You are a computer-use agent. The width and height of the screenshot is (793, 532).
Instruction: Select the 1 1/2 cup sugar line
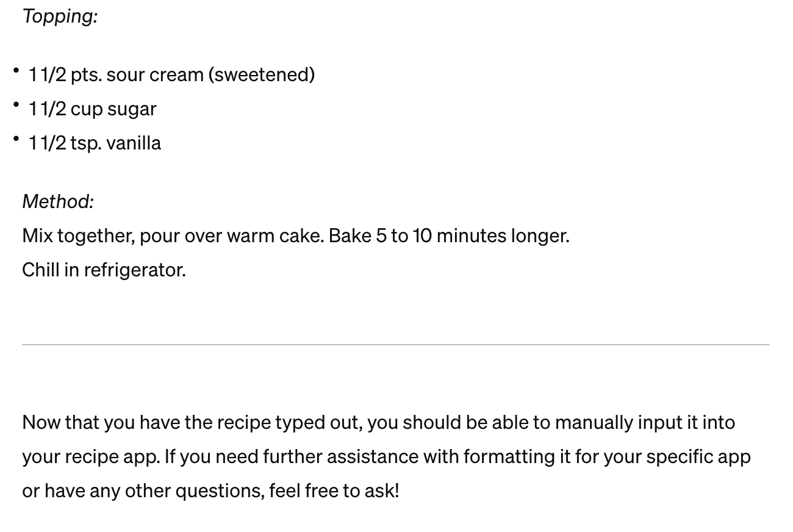(x=92, y=109)
